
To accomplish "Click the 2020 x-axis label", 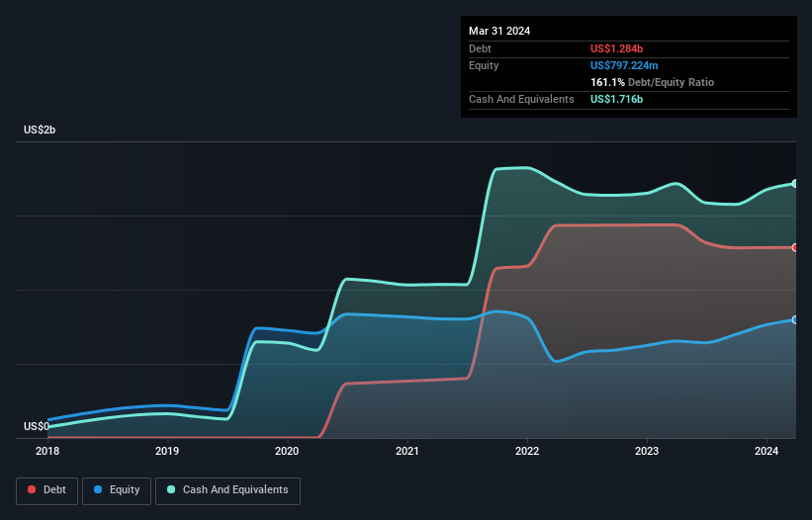I will click(x=287, y=451).
